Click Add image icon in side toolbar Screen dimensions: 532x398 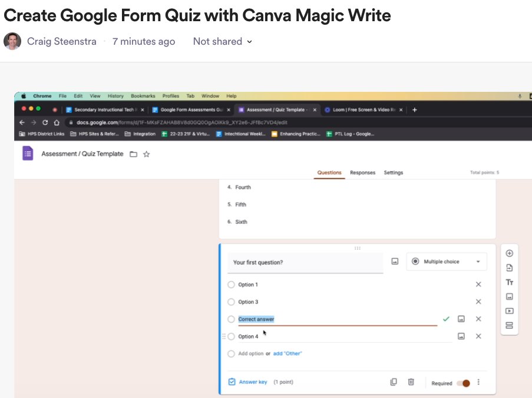point(509,297)
